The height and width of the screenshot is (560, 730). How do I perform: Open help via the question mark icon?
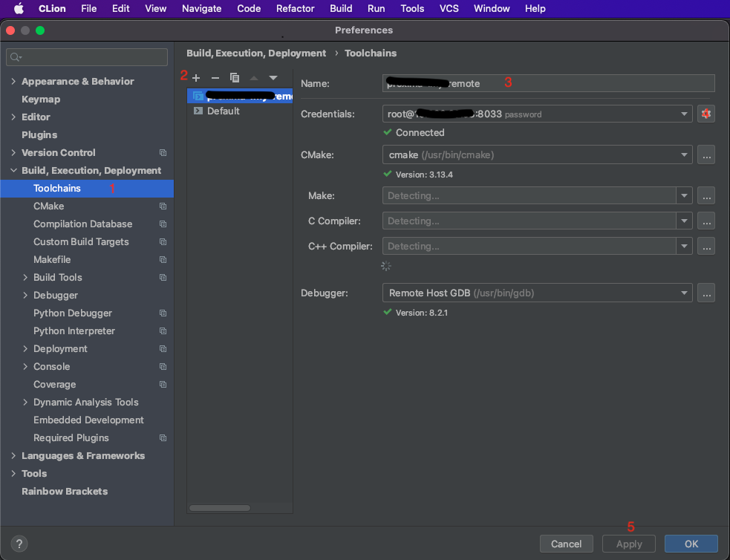click(19, 544)
